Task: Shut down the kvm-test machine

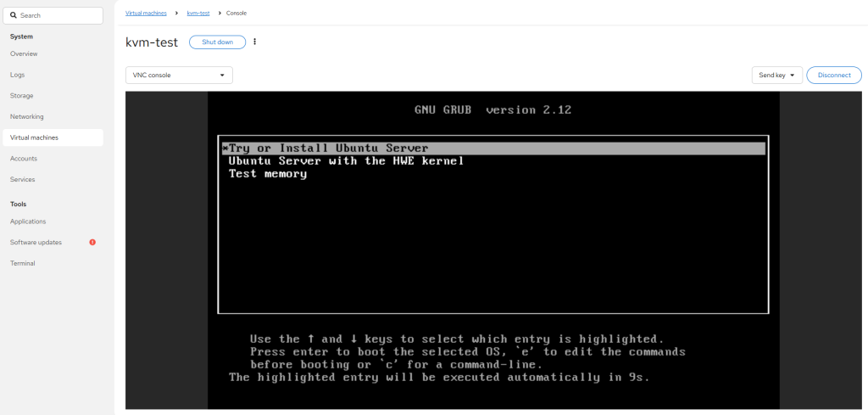Action: tap(218, 42)
